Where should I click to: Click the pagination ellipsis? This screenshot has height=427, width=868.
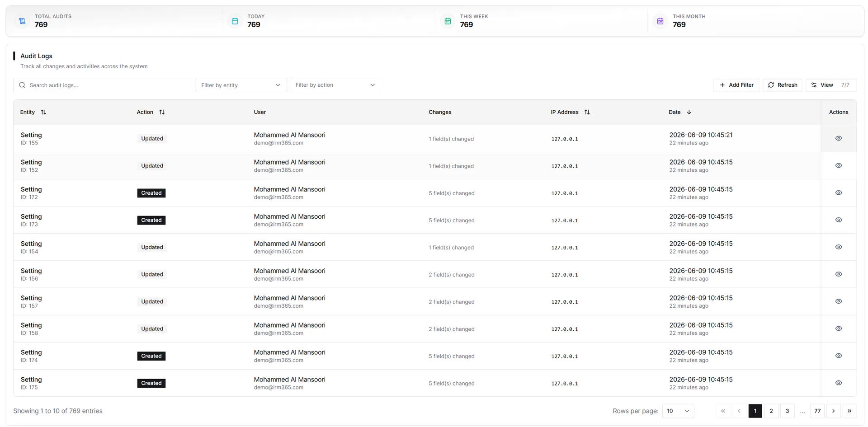pyautogui.click(x=802, y=412)
